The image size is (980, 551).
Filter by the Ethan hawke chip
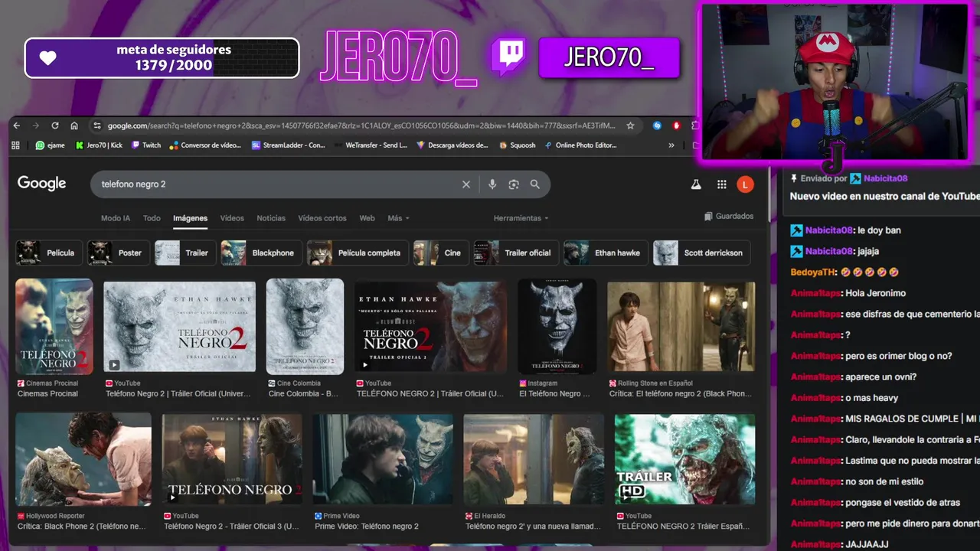pyautogui.click(x=606, y=253)
